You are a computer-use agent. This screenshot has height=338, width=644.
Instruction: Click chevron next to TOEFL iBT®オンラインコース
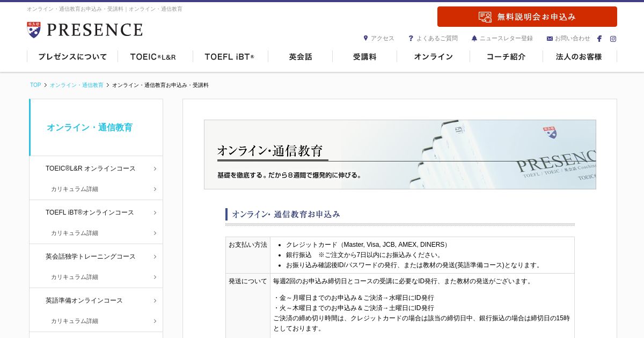pos(155,212)
